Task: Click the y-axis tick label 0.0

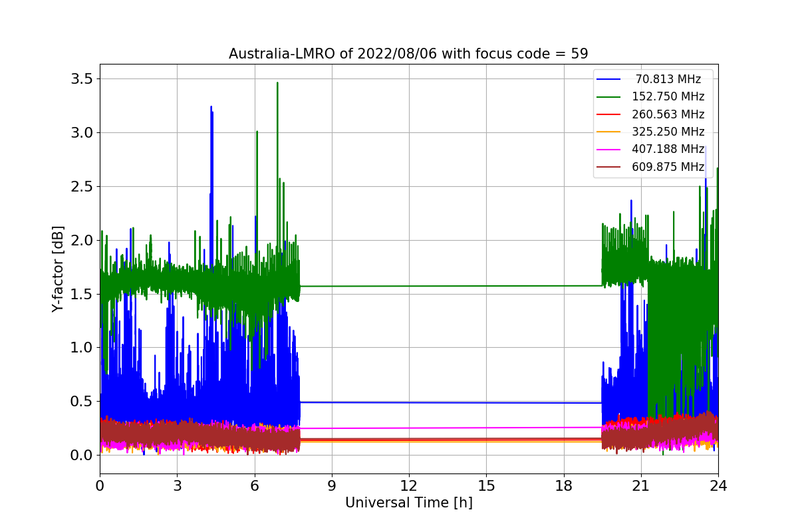Action: point(80,455)
